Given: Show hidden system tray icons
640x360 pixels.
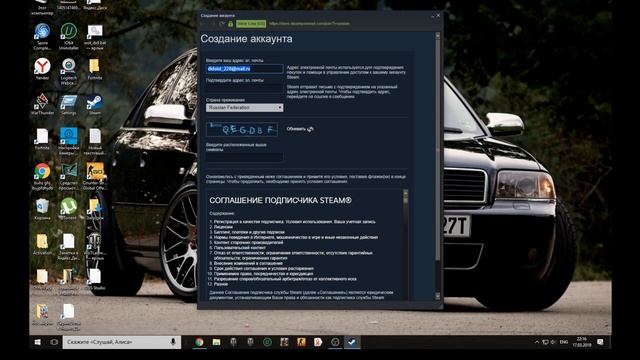Looking at the screenshot, I should pyautogui.click(x=537, y=342).
